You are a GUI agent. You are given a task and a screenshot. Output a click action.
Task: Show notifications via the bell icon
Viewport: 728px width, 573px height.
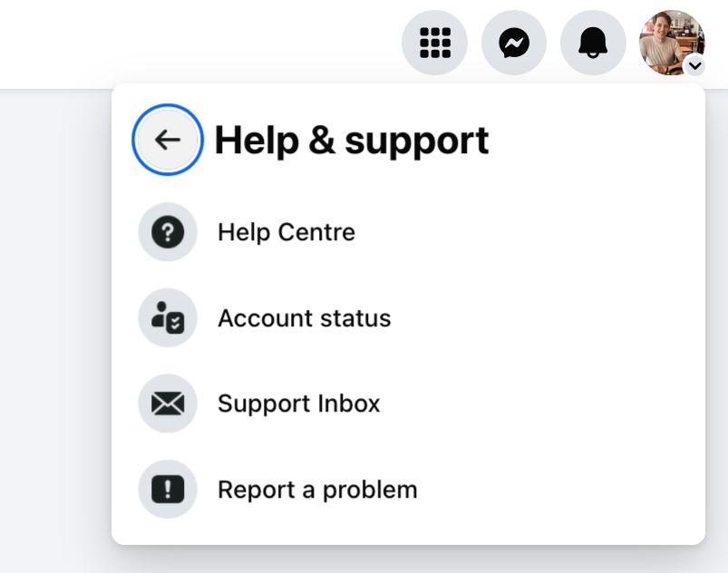pos(593,43)
